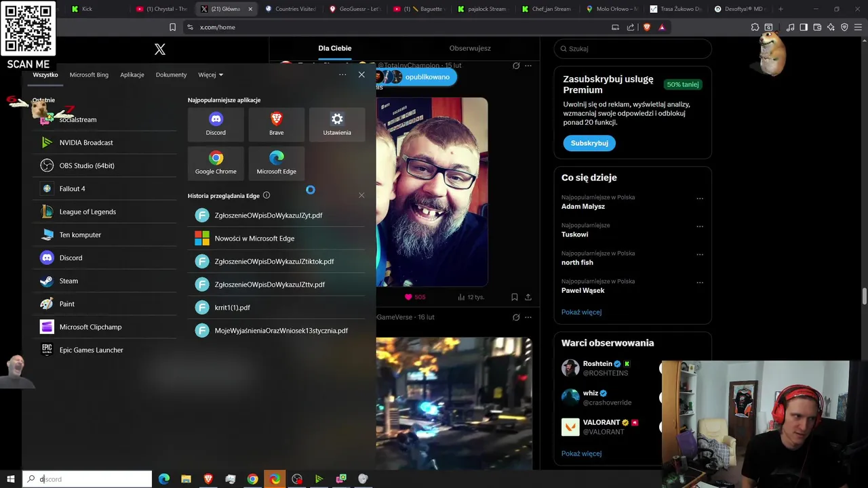Open Roshtein's suggested profile
Viewport: 868px width, 488px height.
597,364
